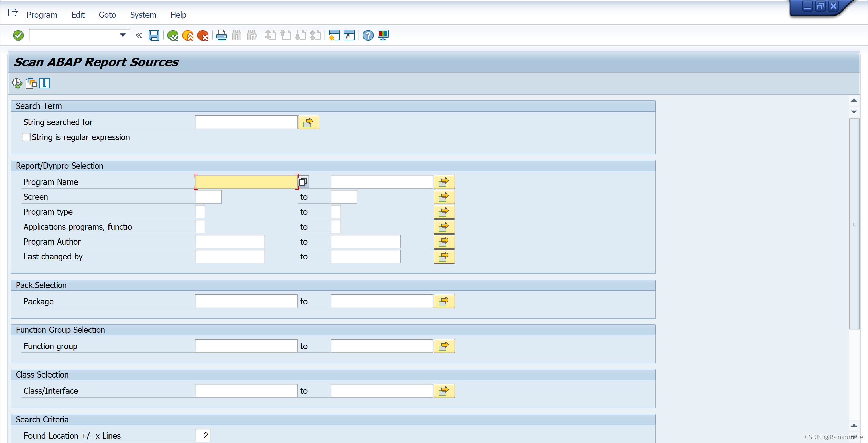
Task: Click the 'Found Location +/- x Lines' input
Action: click(x=202, y=435)
